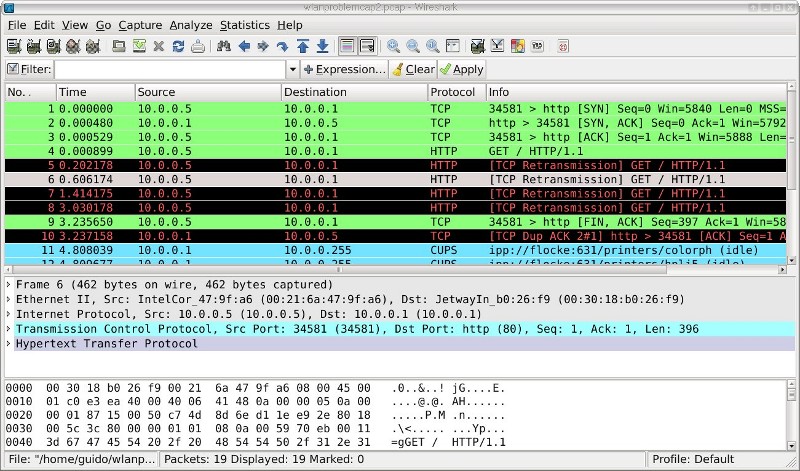This screenshot has width=800, height=471.
Task: Open coloring rules editor icon
Action: [x=517, y=46]
